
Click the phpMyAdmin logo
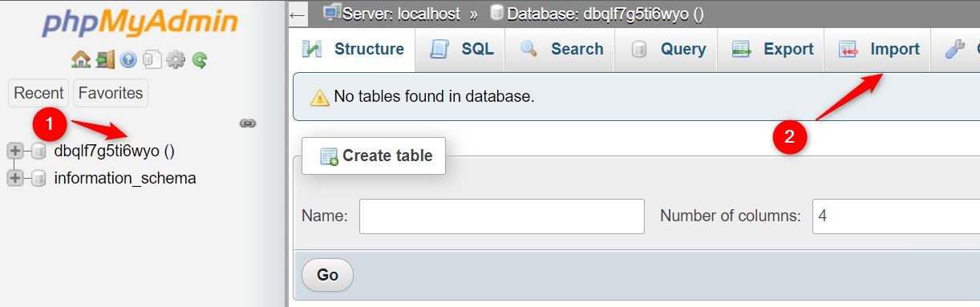[140, 23]
